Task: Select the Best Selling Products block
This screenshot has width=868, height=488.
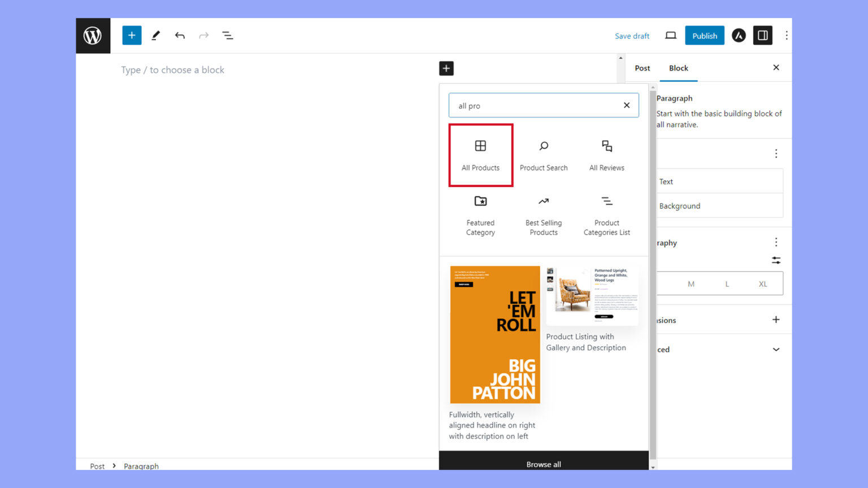Action: tap(543, 215)
